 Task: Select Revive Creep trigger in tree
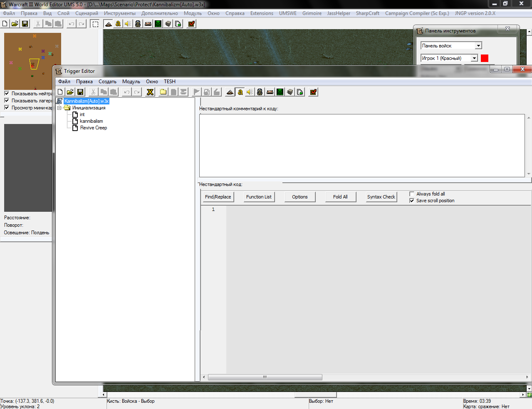click(94, 128)
